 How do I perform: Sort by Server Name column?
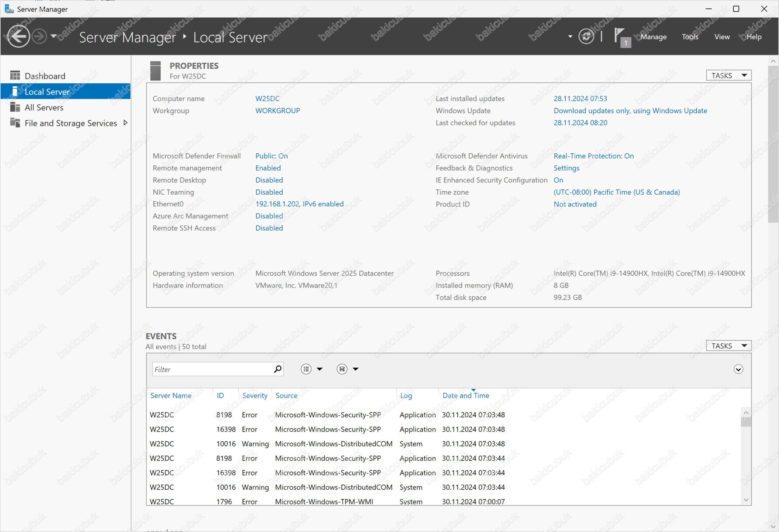171,395
